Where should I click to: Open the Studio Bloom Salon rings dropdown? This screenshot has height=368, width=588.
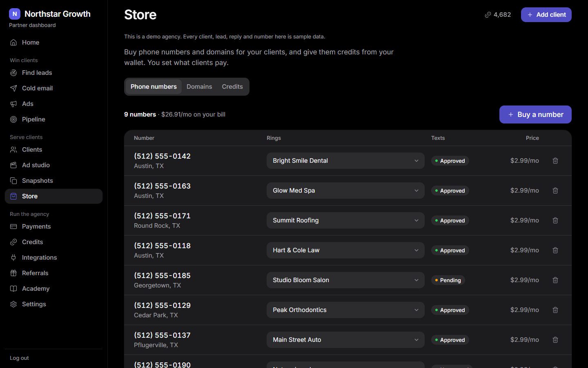point(345,280)
